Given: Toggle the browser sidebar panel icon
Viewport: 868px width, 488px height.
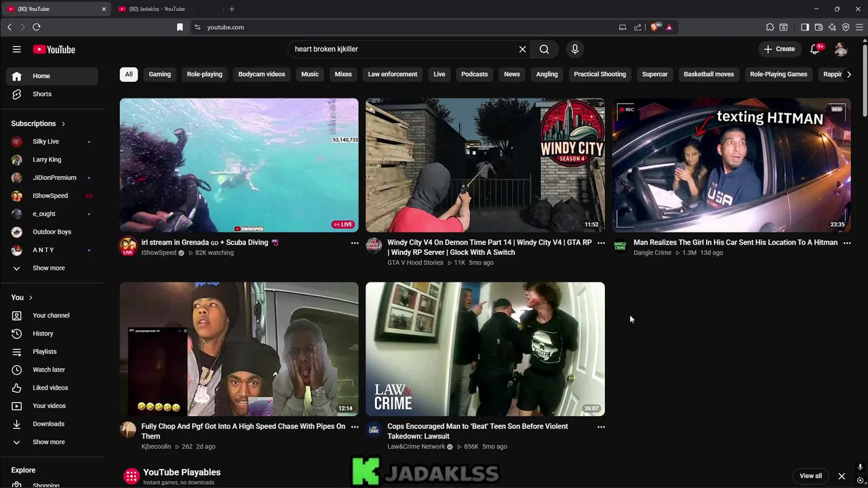Looking at the screenshot, I should [x=805, y=27].
